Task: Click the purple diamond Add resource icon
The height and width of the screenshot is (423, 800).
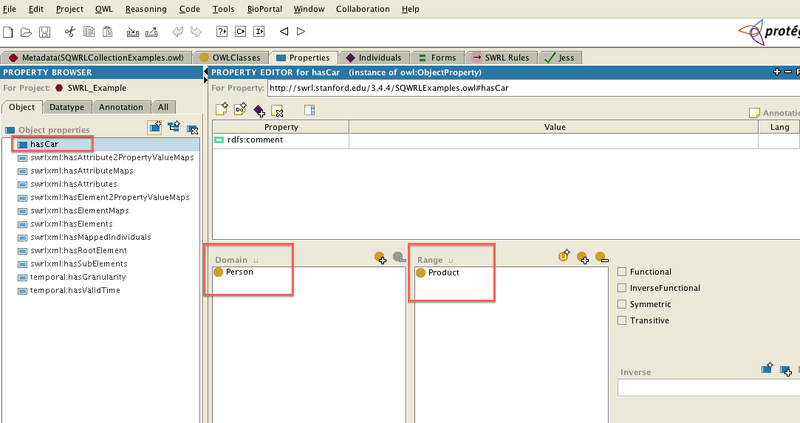Action: (x=259, y=110)
